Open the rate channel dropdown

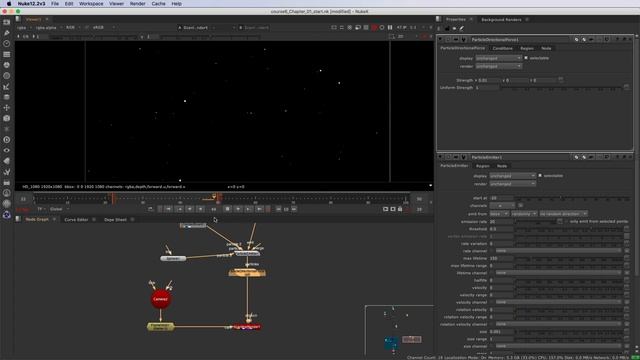click(x=558, y=251)
